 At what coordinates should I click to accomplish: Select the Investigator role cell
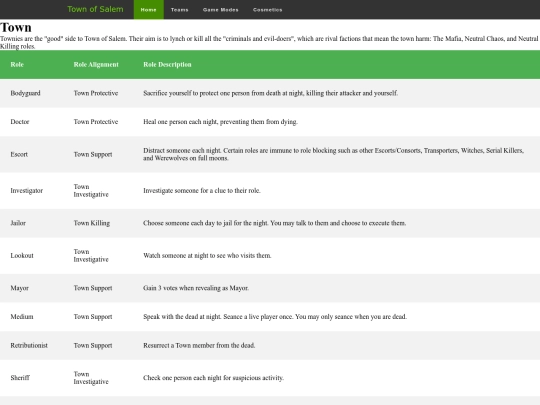coord(27,190)
